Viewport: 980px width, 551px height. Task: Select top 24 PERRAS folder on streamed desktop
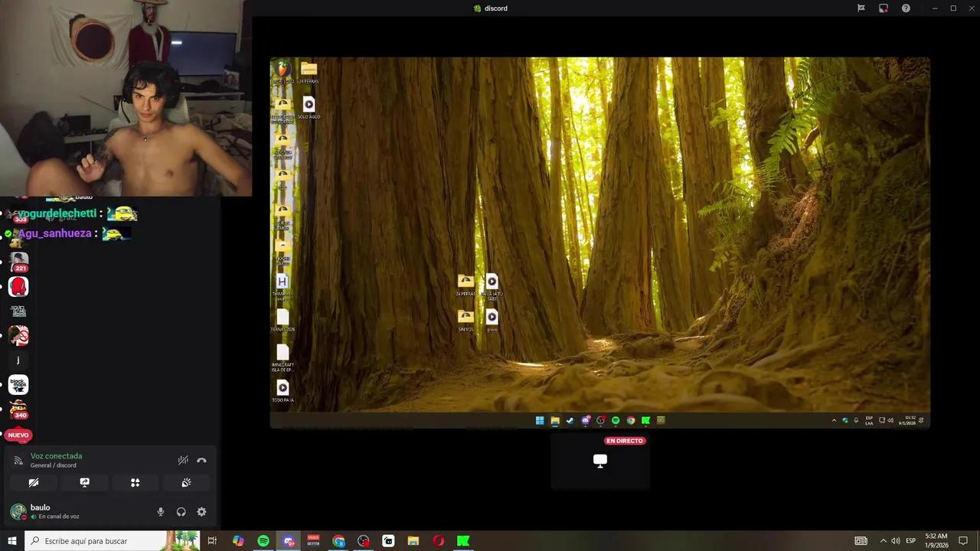(x=309, y=72)
